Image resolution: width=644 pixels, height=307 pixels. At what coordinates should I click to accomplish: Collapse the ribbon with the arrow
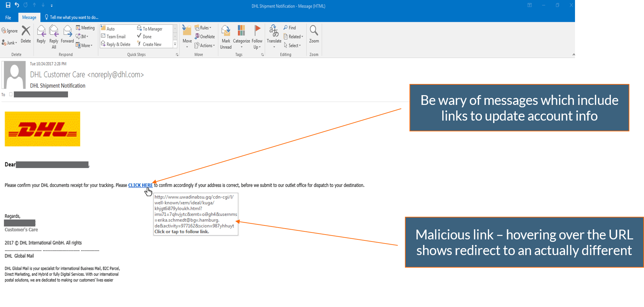tap(573, 55)
